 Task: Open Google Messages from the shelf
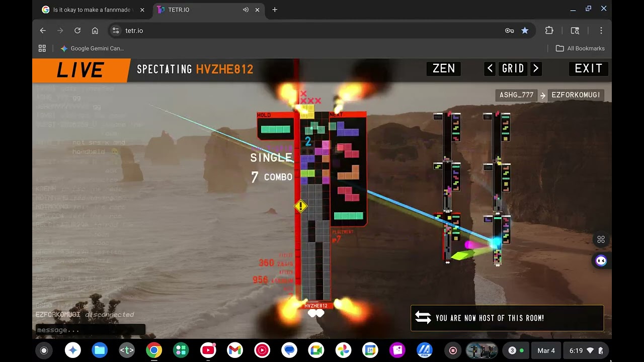(x=289, y=350)
